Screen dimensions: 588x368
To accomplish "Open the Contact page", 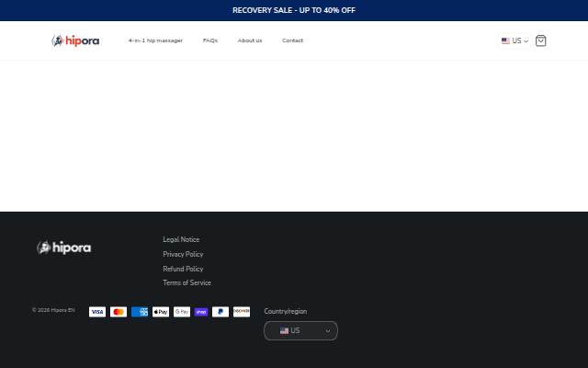I will click(292, 40).
